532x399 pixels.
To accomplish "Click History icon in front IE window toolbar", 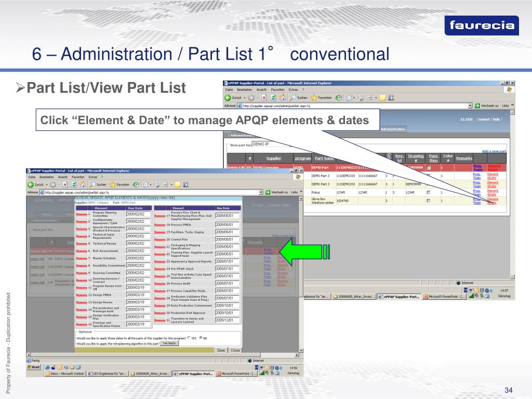I will pos(136,184).
